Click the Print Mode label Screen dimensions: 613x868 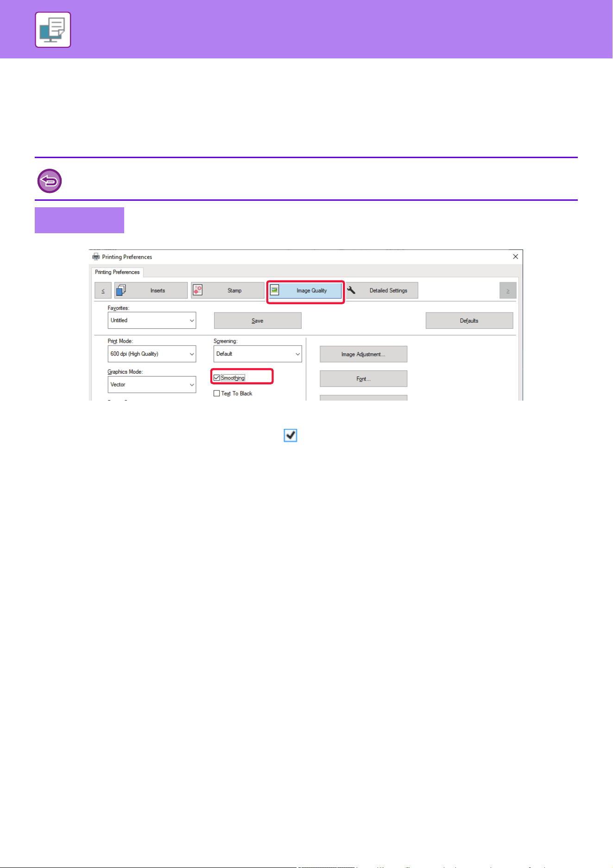pyautogui.click(x=120, y=341)
